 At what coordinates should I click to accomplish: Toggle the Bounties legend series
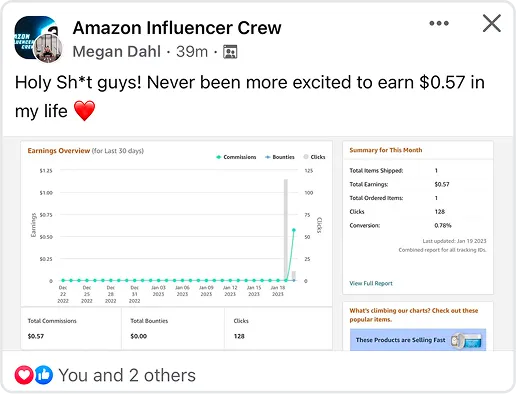click(x=280, y=157)
